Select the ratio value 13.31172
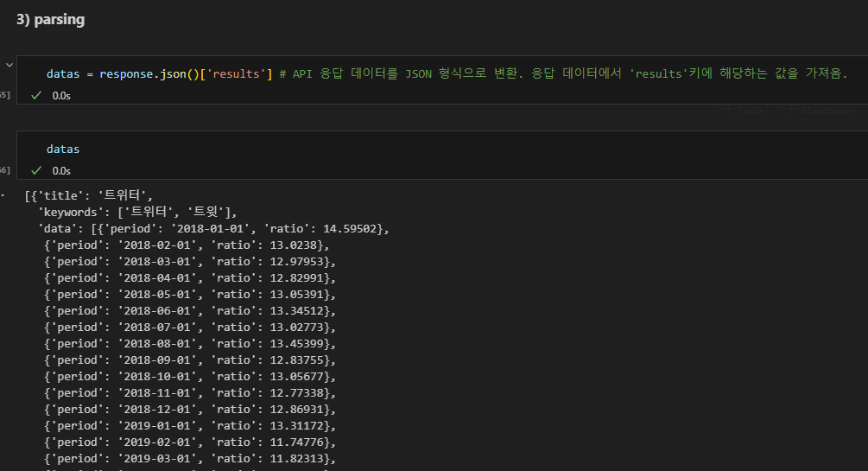The image size is (868, 471). pyautogui.click(x=297, y=426)
